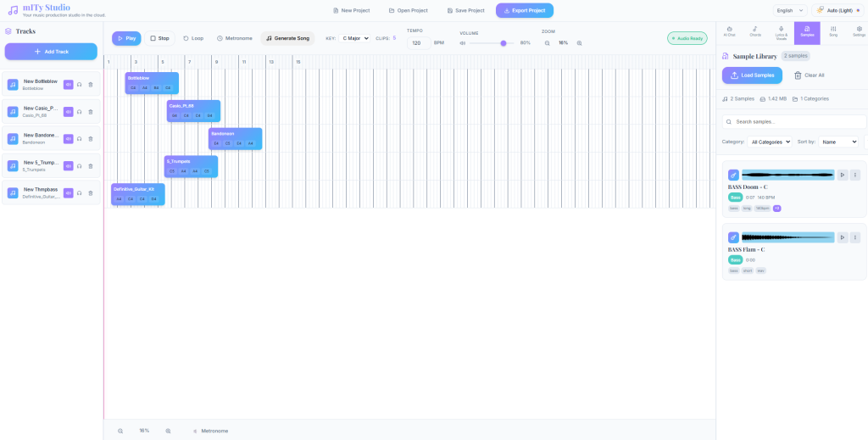
Task: Open more options for BASS Flam - C
Action: pos(855,237)
